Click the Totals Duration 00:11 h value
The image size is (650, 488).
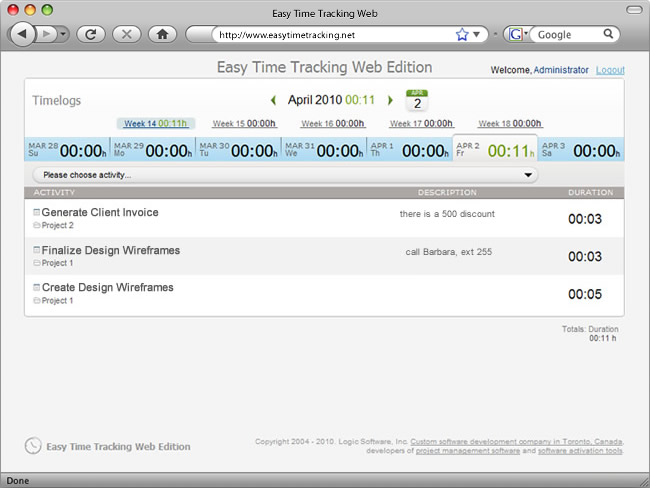[x=603, y=338]
